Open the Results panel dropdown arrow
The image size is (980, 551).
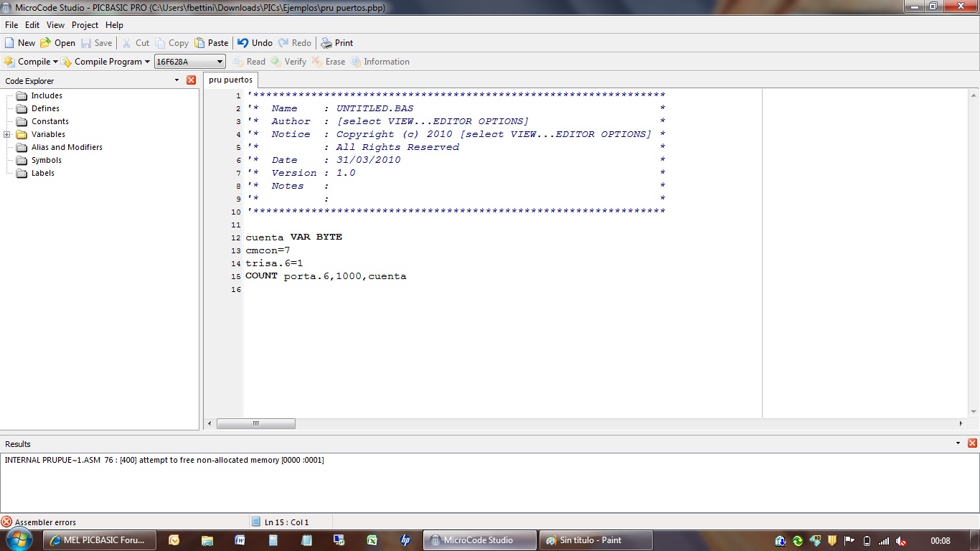pyautogui.click(x=958, y=443)
